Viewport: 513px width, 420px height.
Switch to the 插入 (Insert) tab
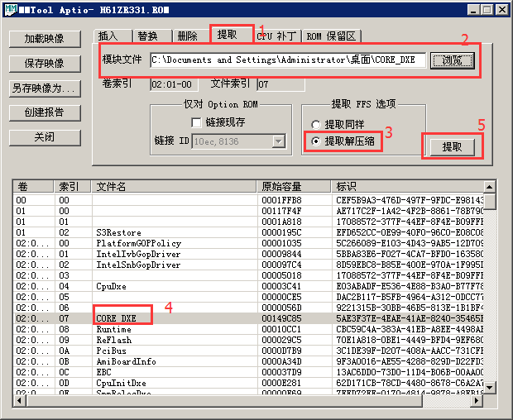(113, 36)
